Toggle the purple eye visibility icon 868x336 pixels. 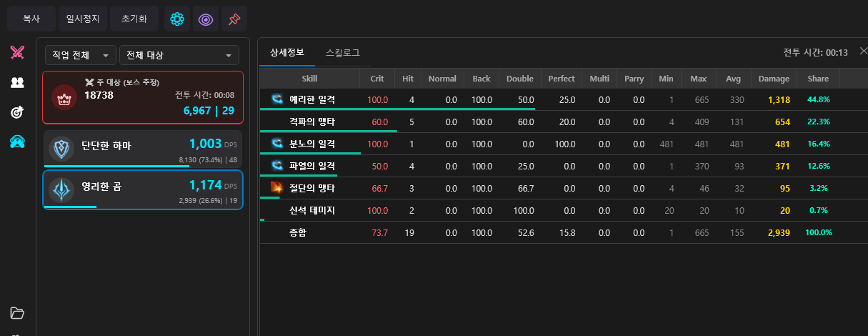click(206, 19)
